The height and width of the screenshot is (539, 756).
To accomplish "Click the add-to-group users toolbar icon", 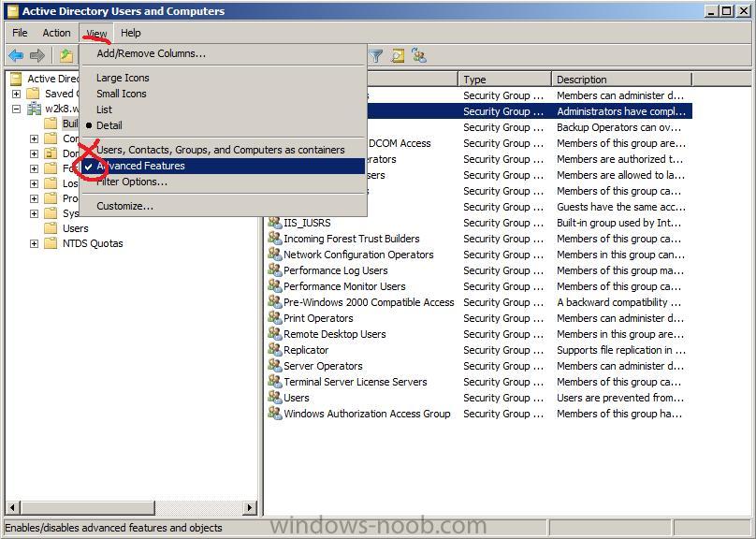I will point(419,56).
